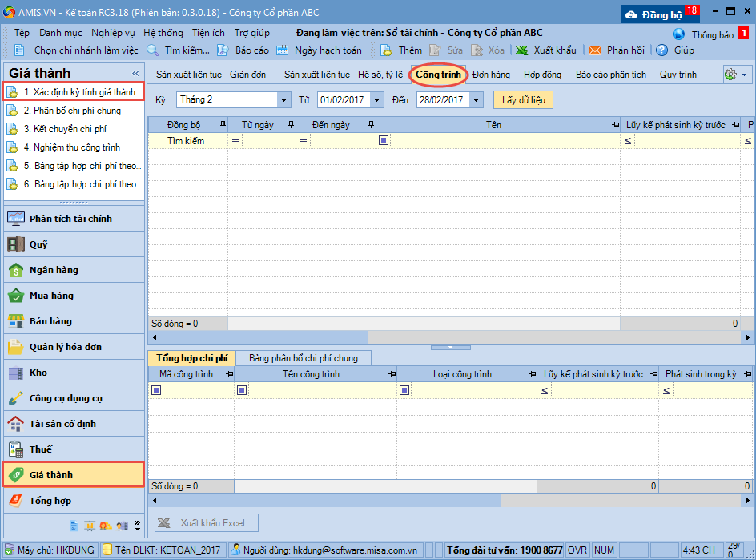Expand the Kỳ period dropdown
756x560 pixels.
click(x=284, y=100)
